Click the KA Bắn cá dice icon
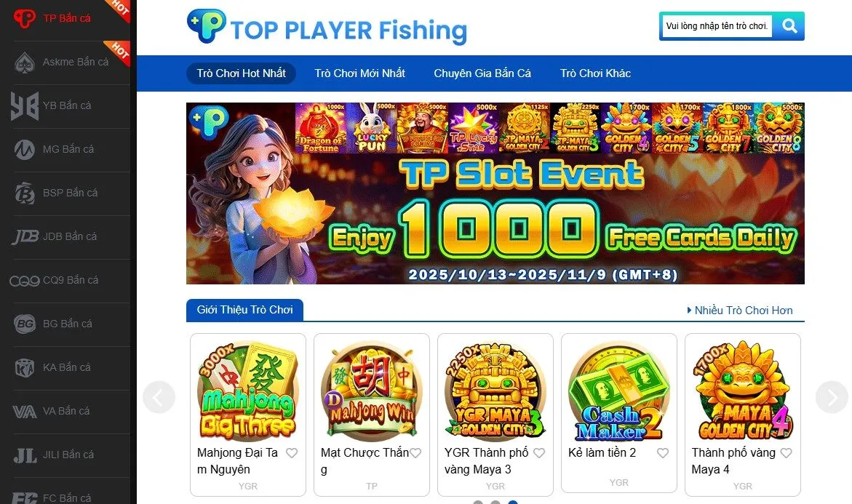 coord(25,368)
